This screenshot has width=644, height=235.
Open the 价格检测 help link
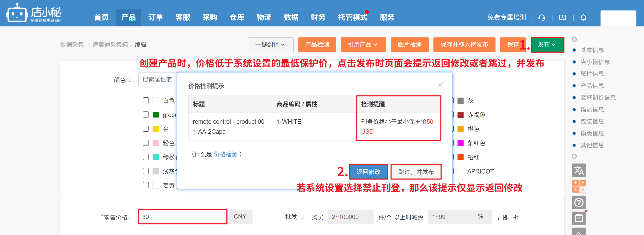click(226, 154)
